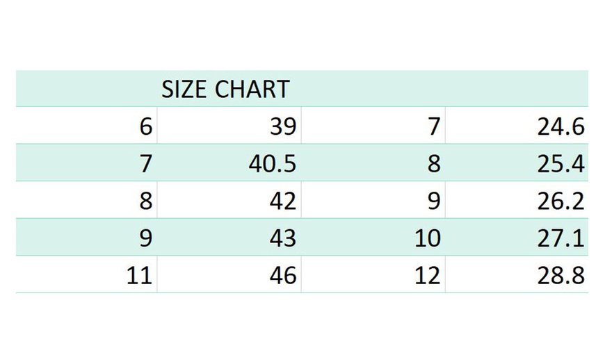This screenshot has width=605, height=364.
Task: Select the cell containing 43
Action: [x=282, y=238]
